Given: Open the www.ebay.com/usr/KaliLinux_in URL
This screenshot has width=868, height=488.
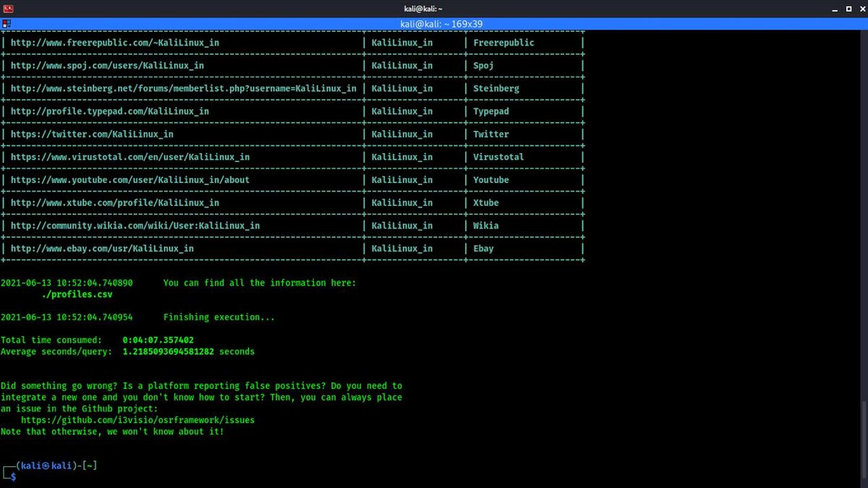Looking at the screenshot, I should pyautogui.click(x=102, y=249).
